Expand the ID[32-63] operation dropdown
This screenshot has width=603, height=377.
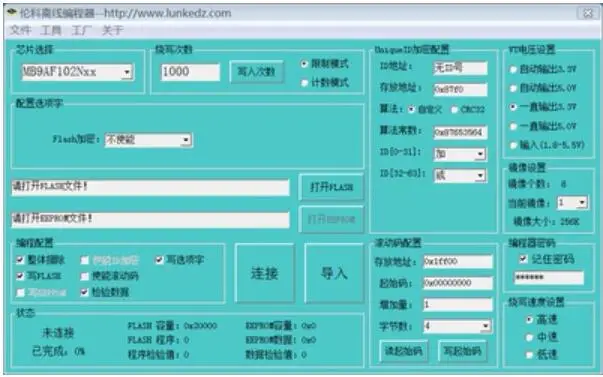480,176
